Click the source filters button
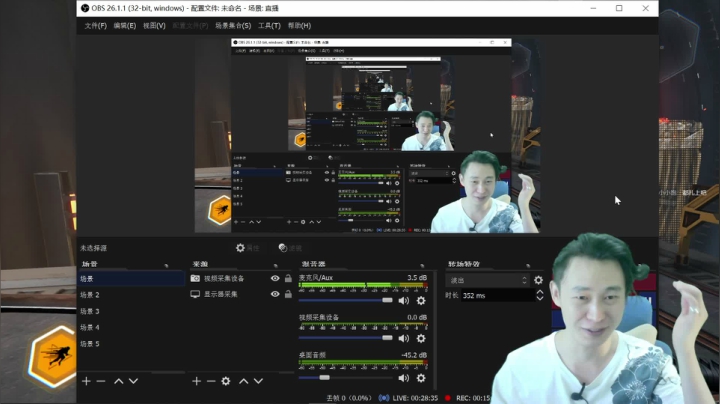720x404 pixels. 290,248
